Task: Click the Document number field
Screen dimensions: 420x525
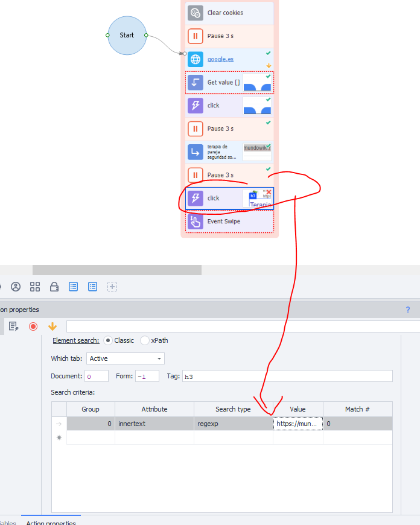Action: pos(97,377)
